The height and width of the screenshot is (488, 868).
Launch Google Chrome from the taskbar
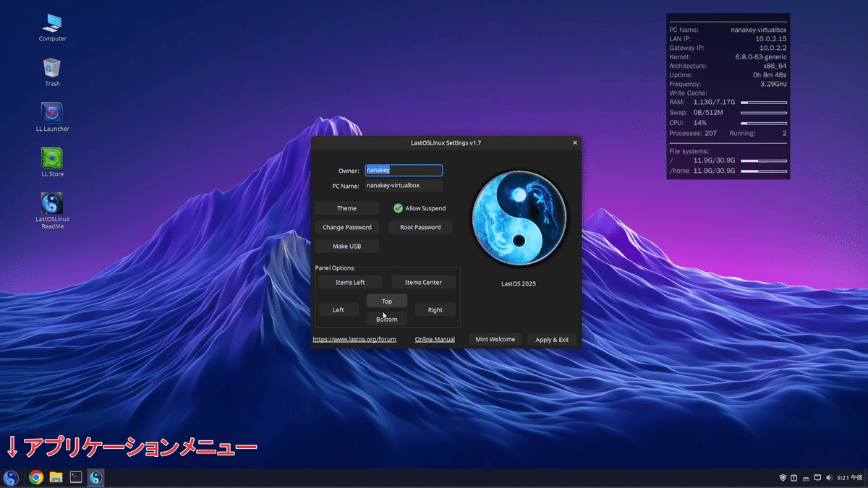click(35, 477)
